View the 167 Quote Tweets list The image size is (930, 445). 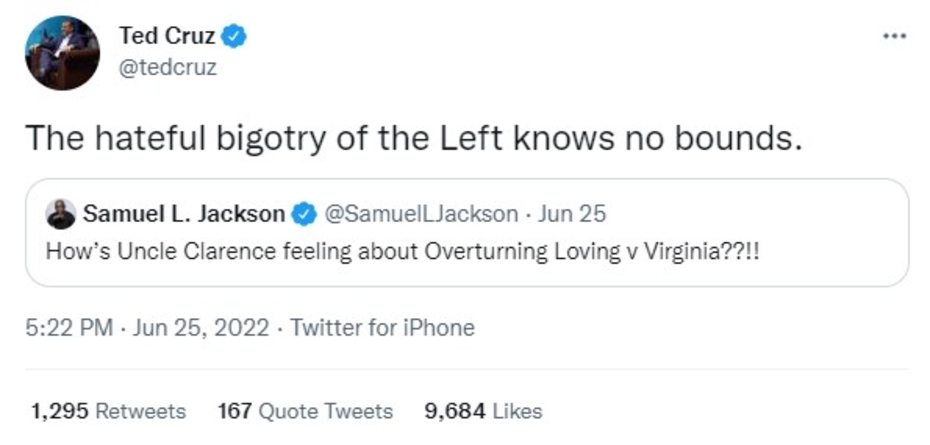pyautogui.click(x=305, y=411)
